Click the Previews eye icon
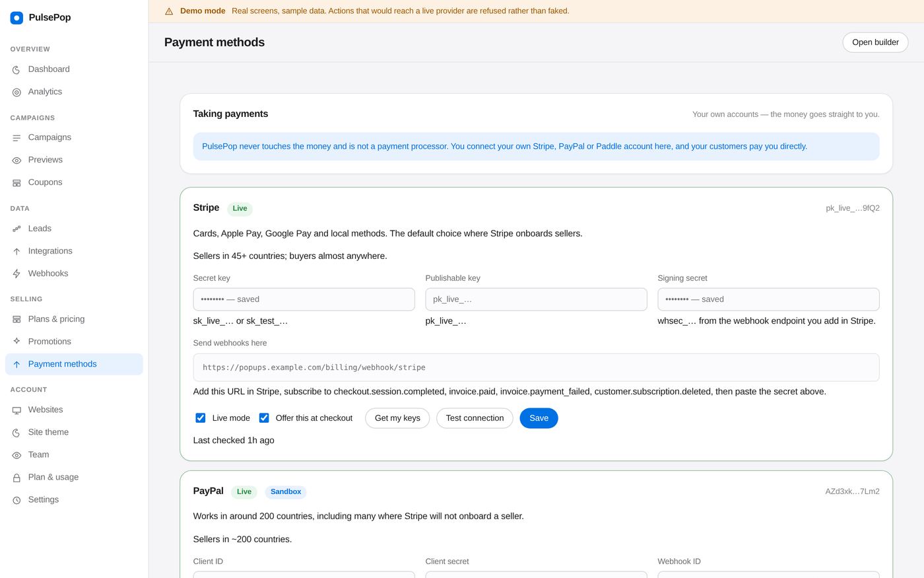Screen dimensions: 924x578 coord(16,161)
